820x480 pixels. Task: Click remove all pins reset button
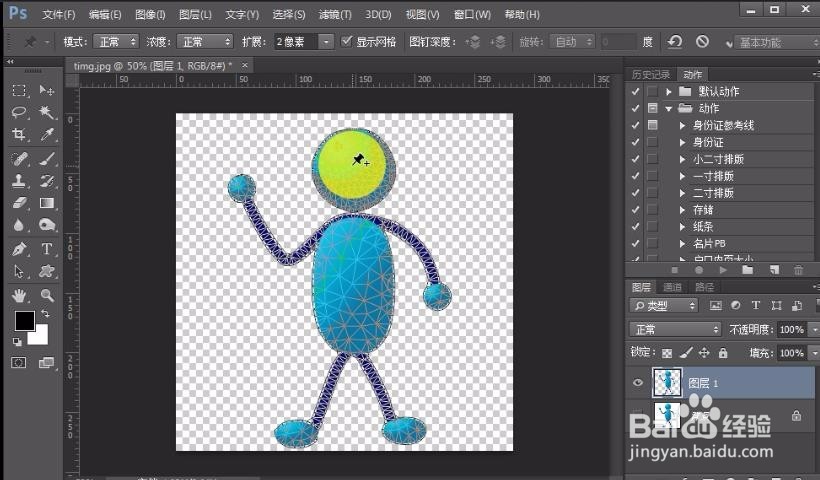pyautogui.click(x=675, y=41)
